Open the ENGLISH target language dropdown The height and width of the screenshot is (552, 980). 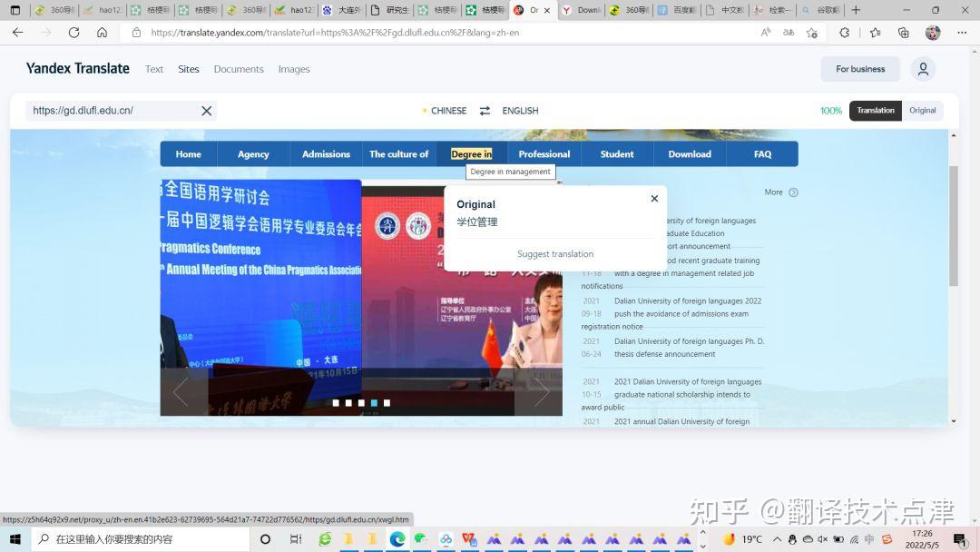click(520, 110)
